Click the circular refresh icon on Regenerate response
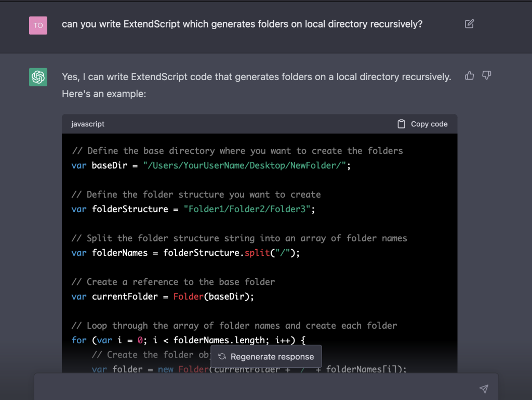532x400 pixels. pos(221,357)
